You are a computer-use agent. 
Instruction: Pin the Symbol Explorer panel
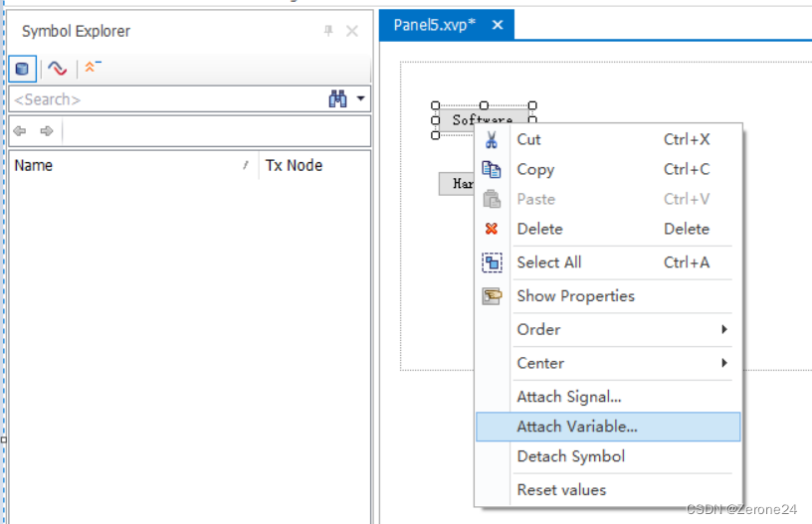pyautogui.click(x=328, y=31)
